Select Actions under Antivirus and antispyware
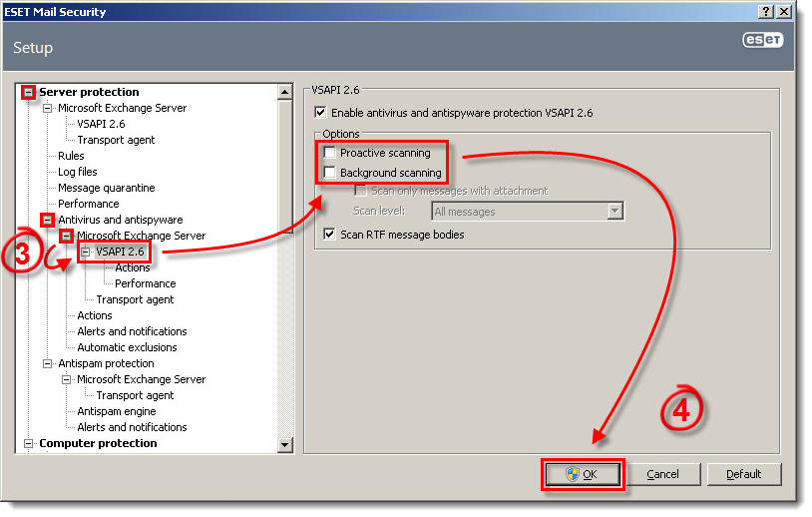The width and height of the screenshot is (812, 517). coord(94,315)
